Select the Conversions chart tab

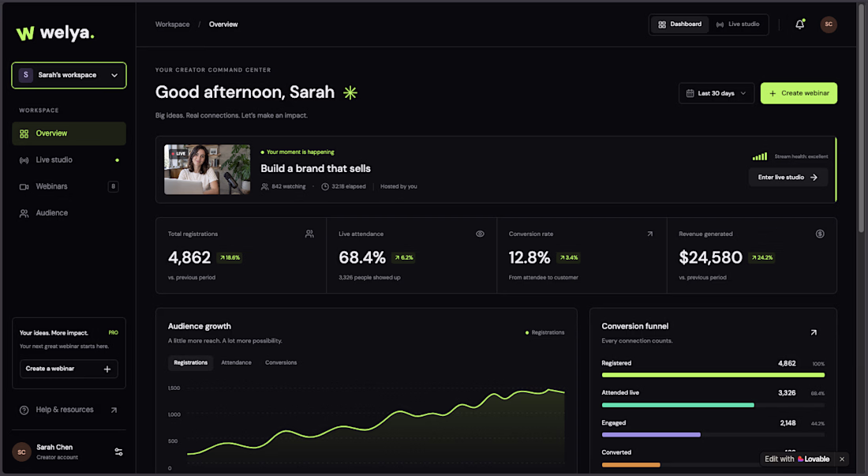281,362
